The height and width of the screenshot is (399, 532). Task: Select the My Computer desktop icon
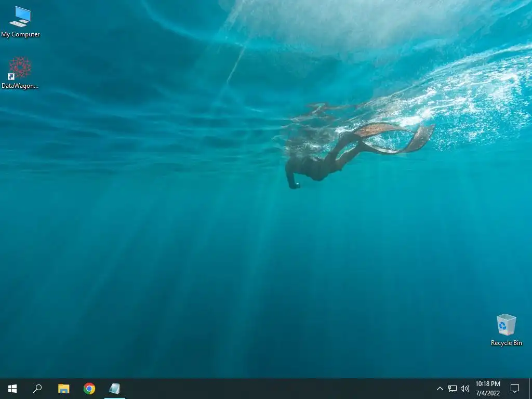click(x=20, y=21)
